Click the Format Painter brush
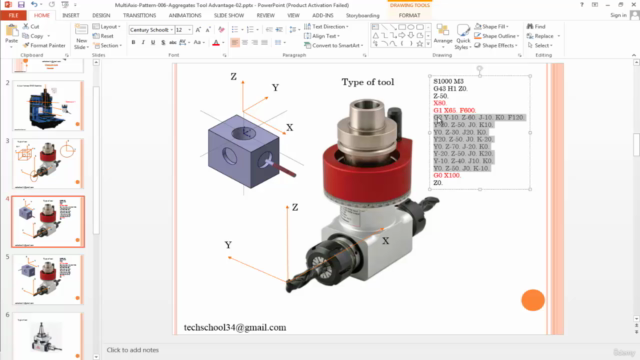Image resolution: width=640 pixels, height=360 pixels. pos(44,45)
